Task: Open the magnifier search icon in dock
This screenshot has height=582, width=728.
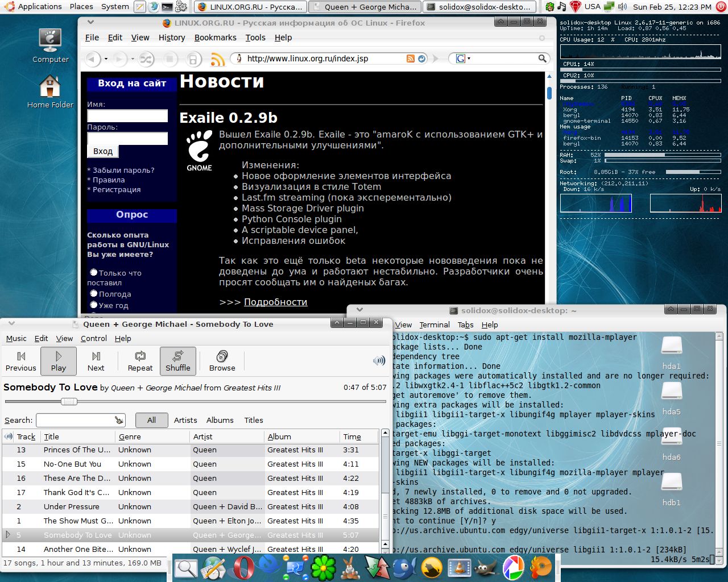Action: point(186,568)
